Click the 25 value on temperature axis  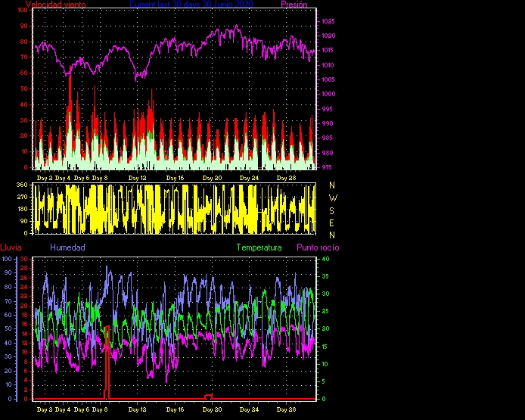click(325, 312)
